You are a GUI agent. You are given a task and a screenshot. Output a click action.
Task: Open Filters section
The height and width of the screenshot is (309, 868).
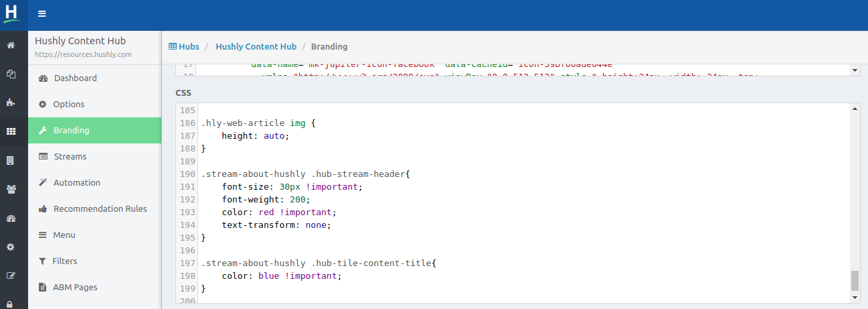pyautogui.click(x=94, y=261)
